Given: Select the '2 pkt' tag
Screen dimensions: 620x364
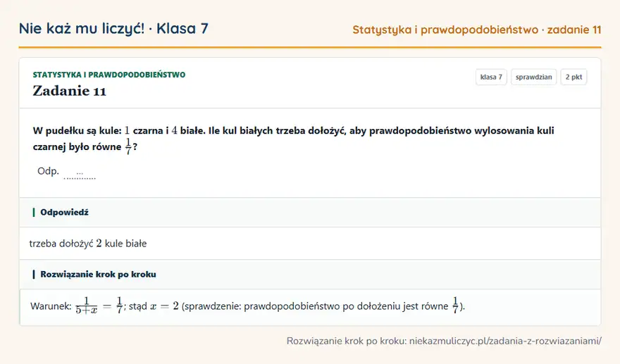Looking at the screenshot, I should pos(573,77).
